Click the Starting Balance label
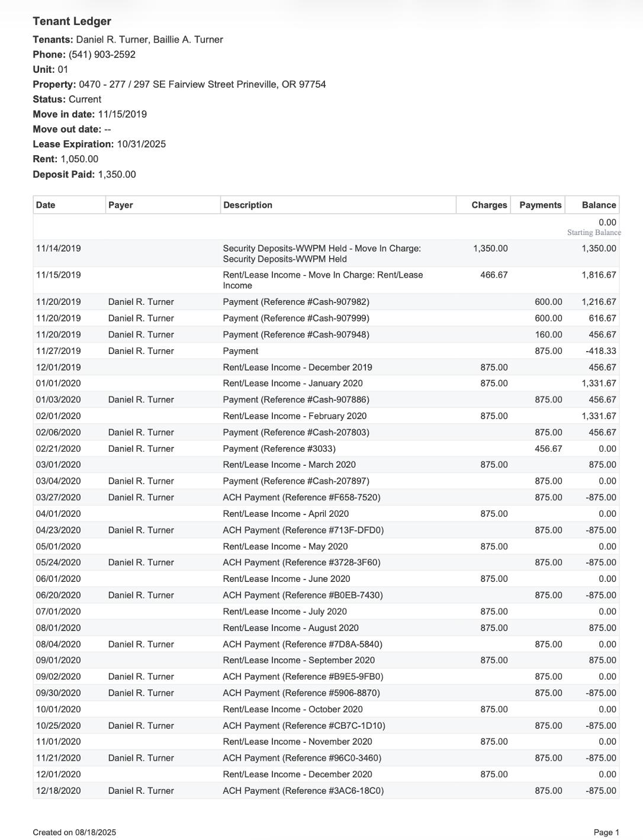 coord(594,233)
